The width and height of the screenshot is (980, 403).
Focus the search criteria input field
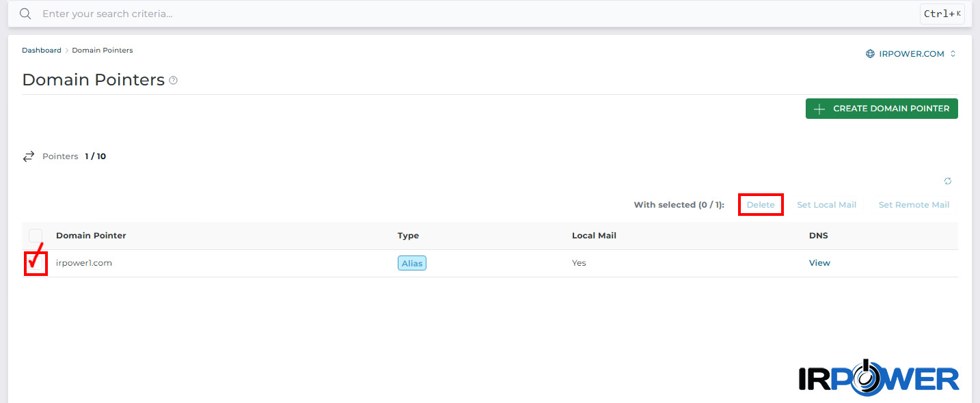(478, 14)
